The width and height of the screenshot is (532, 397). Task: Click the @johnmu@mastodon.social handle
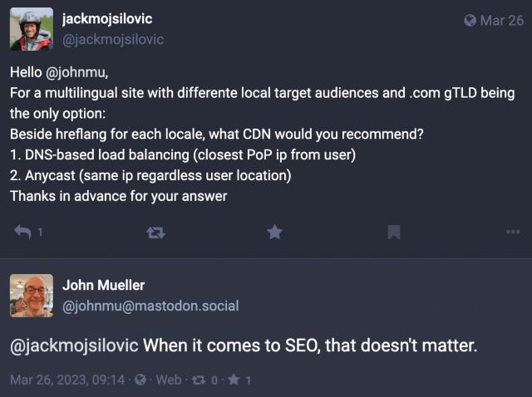tap(150, 306)
